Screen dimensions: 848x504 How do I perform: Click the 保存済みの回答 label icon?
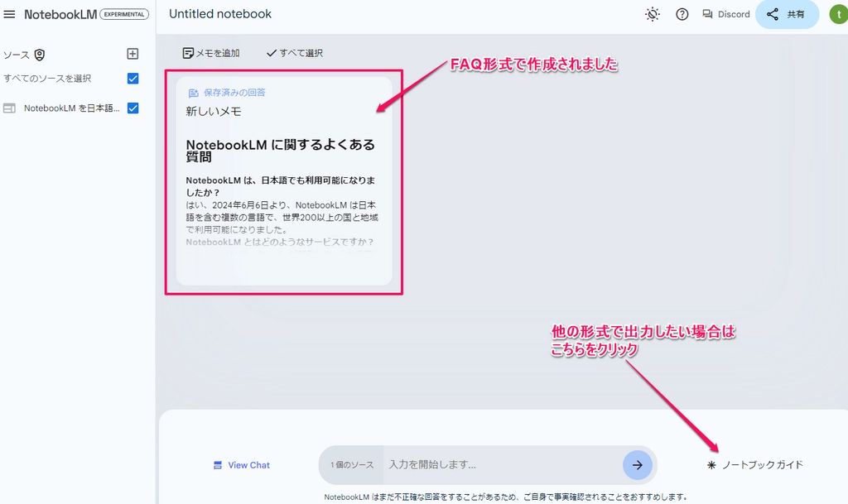pyautogui.click(x=193, y=93)
